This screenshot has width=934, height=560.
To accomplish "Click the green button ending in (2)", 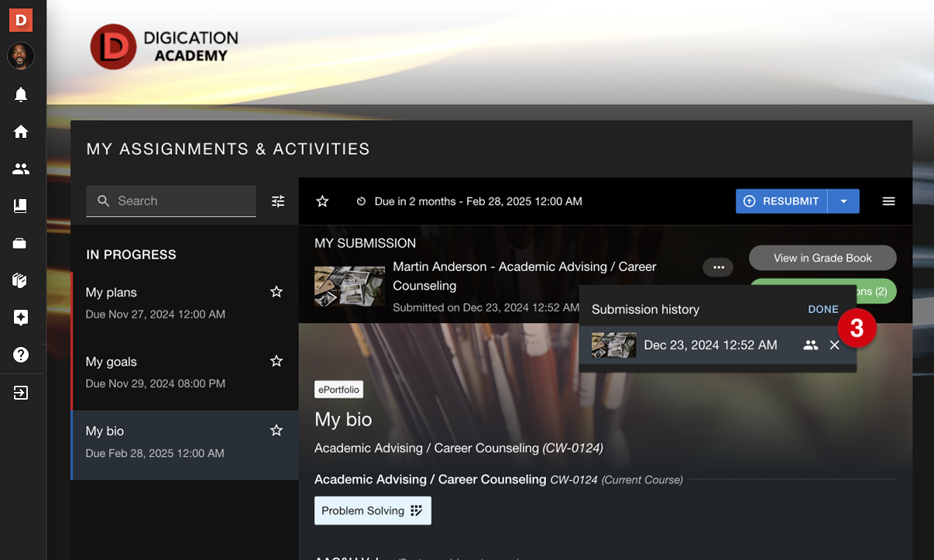I will point(877,291).
